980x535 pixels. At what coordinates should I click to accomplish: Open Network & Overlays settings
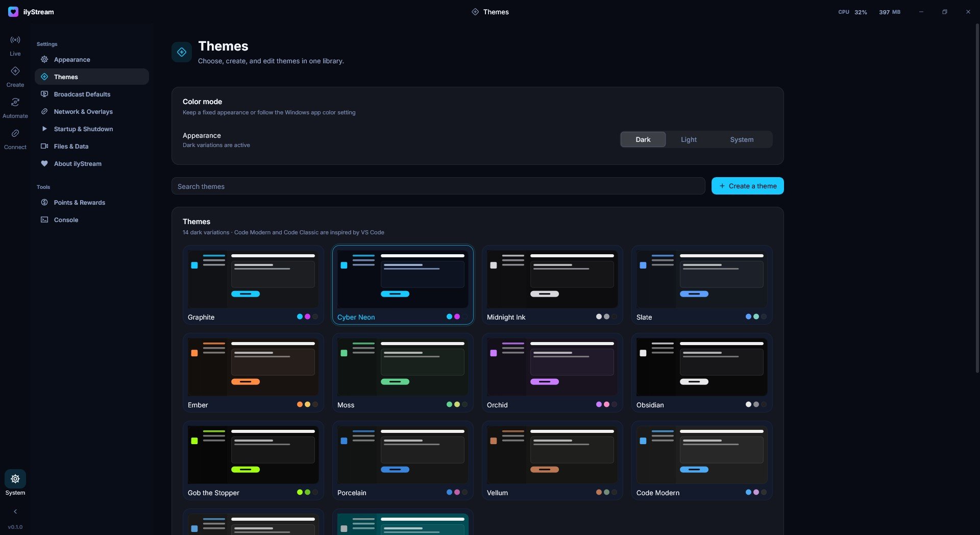coord(92,111)
